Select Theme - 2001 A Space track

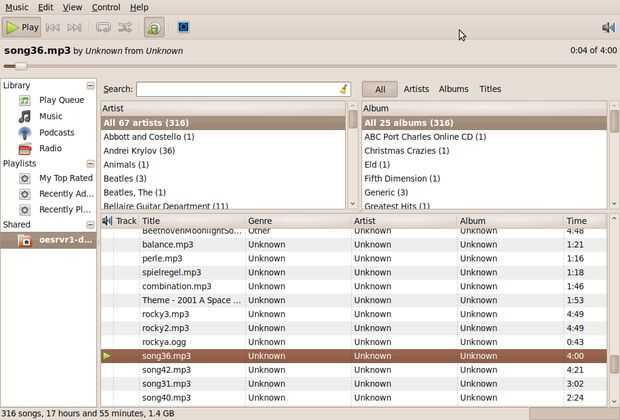[354, 300]
